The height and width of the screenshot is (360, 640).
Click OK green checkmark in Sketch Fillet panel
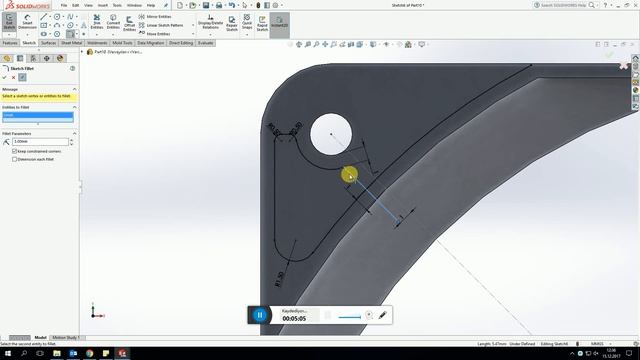pos(4,77)
